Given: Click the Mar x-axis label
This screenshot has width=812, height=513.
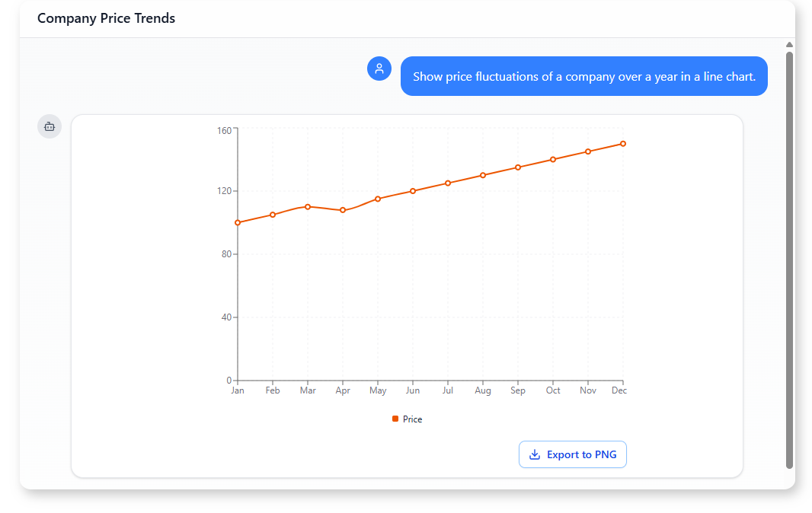Looking at the screenshot, I should 308,390.
